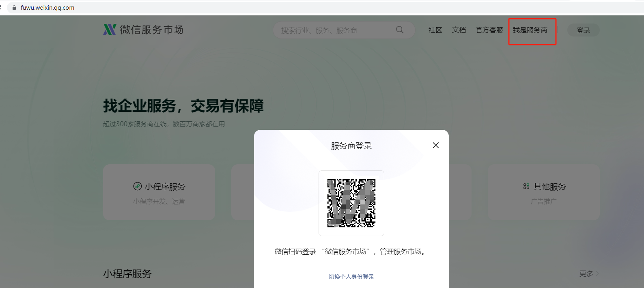Click the mini program icon beside 小程序服务
The width and height of the screenshot is (644, 288).
coord(138,186)
